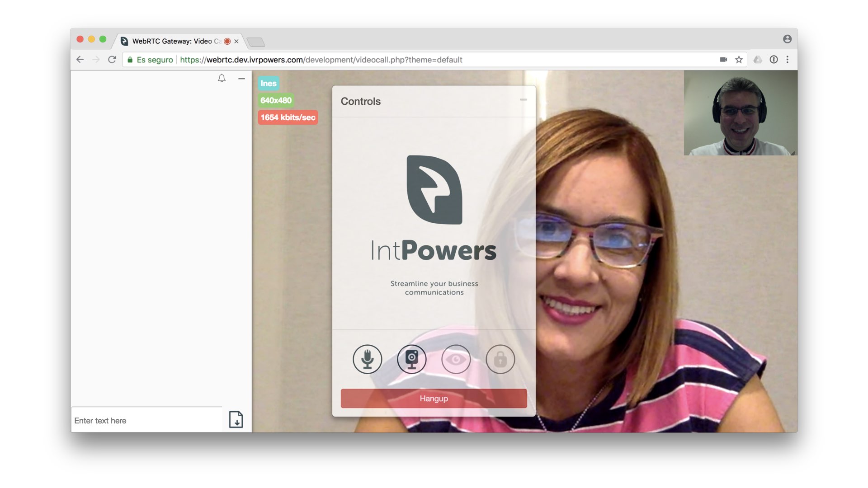The height and width of the screenshot is (488, 868).
Task: Click the browser reload button
Action: 112,60
